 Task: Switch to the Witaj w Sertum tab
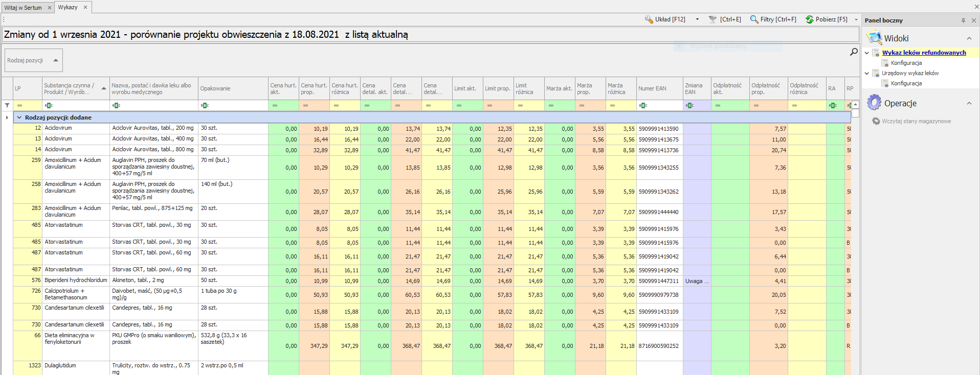(x=23, y=8)
